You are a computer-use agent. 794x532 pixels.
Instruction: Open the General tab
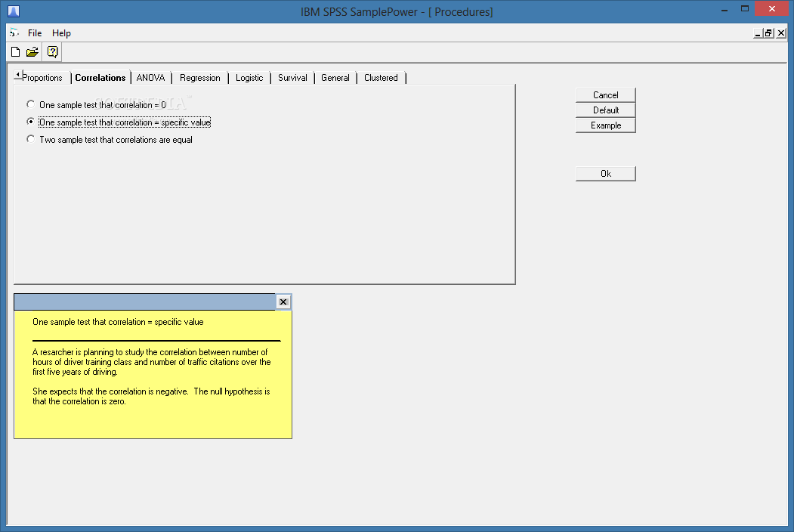pyautogui.click(x=335, y=78)
